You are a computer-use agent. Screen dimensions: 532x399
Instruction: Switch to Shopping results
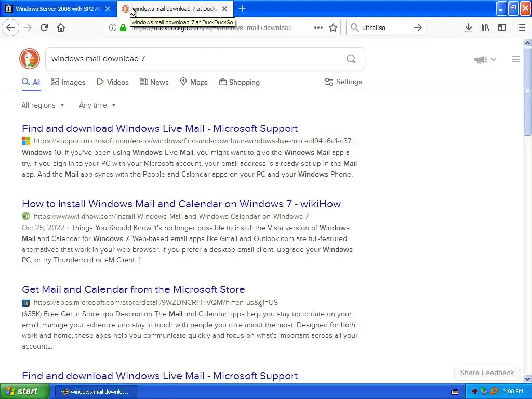tap(239, 82)
